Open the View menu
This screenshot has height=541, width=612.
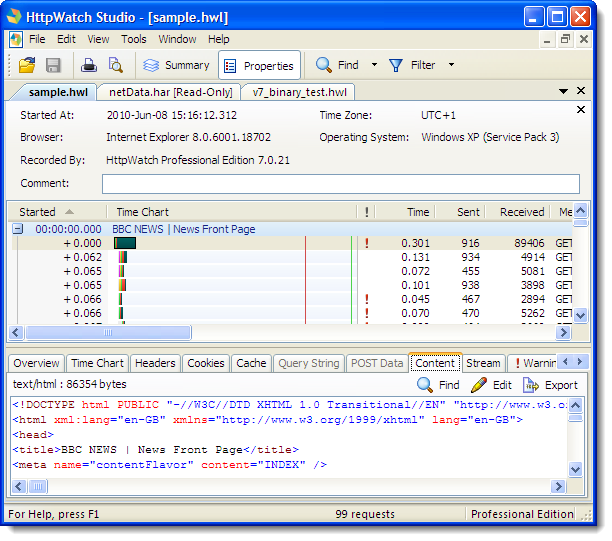coord(98,39)
